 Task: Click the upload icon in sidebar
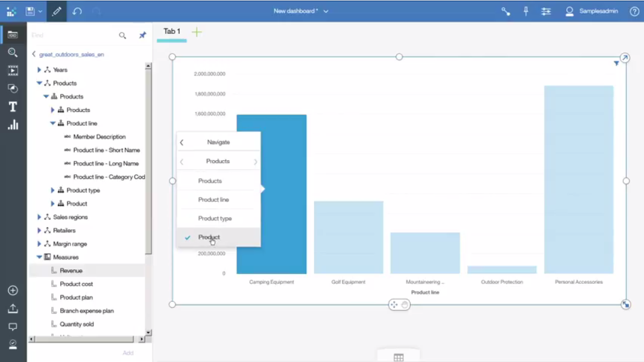13,308
